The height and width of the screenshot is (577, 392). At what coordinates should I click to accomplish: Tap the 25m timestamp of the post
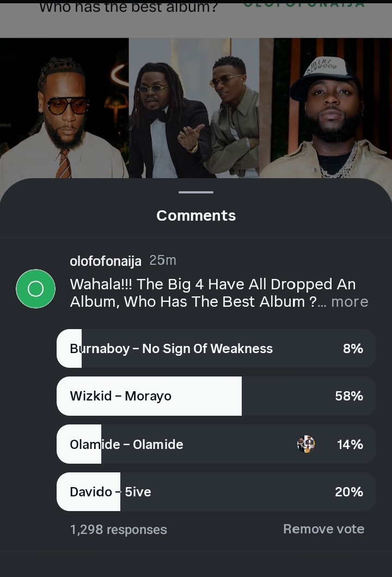(163, 260)
